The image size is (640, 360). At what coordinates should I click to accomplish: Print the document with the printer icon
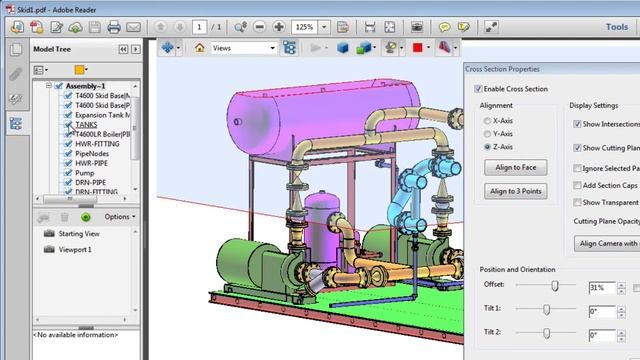[x=114, y=27]
